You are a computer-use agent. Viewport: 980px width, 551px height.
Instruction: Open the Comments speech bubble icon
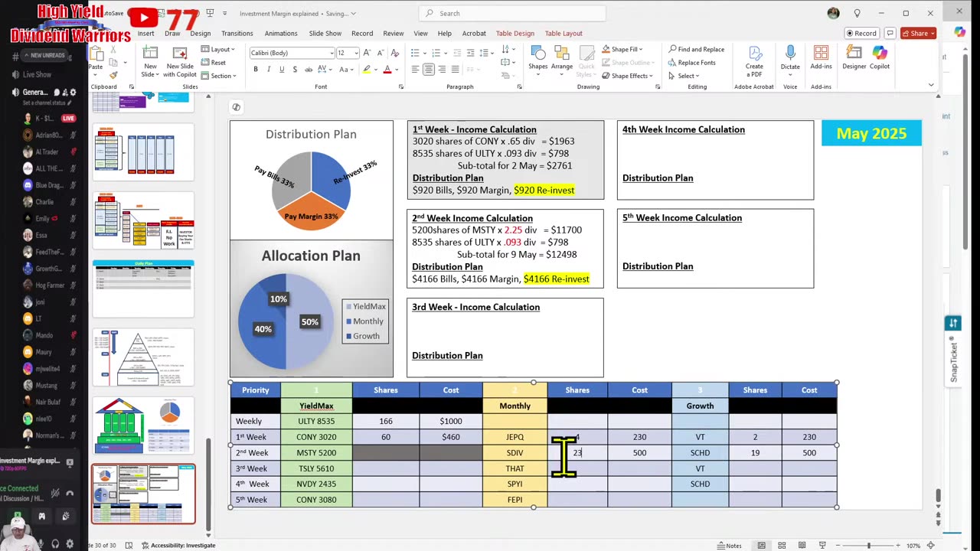tap(891, 33)
